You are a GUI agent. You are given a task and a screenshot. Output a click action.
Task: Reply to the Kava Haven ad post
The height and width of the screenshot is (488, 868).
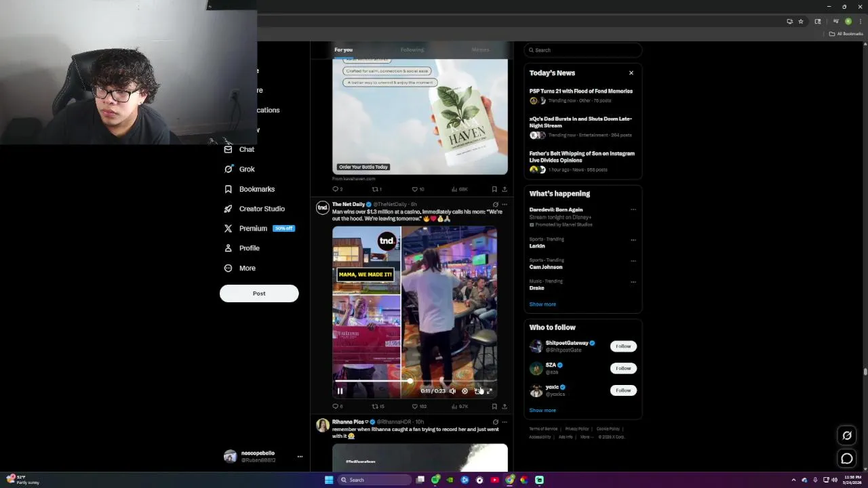337,189
